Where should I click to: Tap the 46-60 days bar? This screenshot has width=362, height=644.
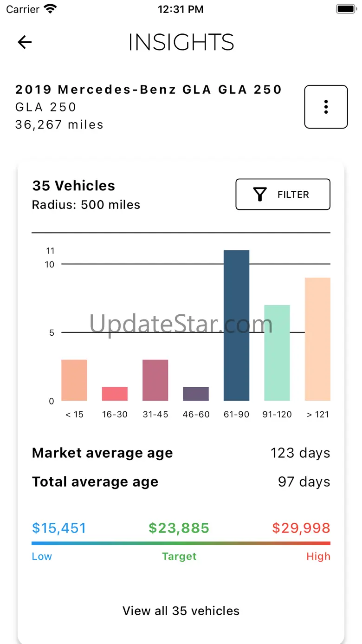(x=196, y=394)
